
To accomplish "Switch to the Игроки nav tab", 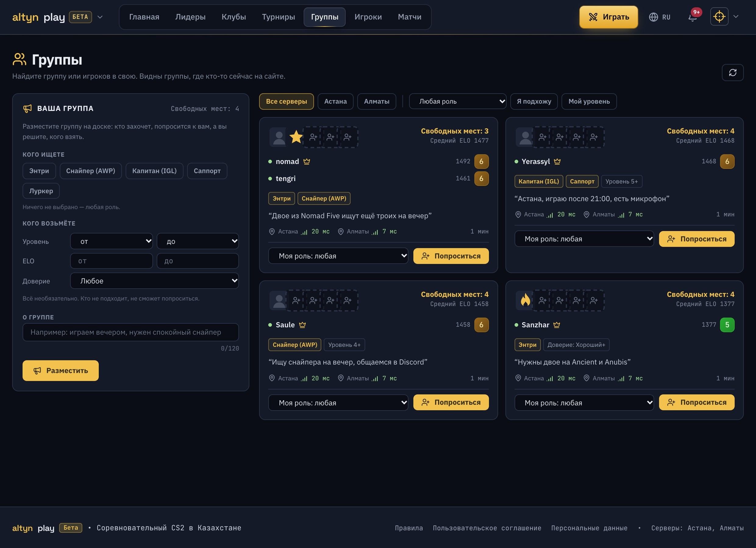I will (368, 17).
